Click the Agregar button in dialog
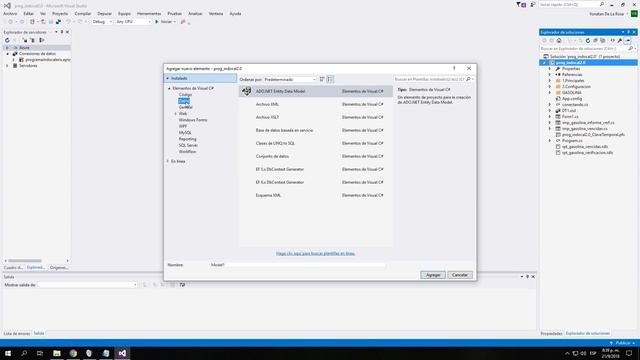Viewport: 640px width, 360px height. pos(433,275)
